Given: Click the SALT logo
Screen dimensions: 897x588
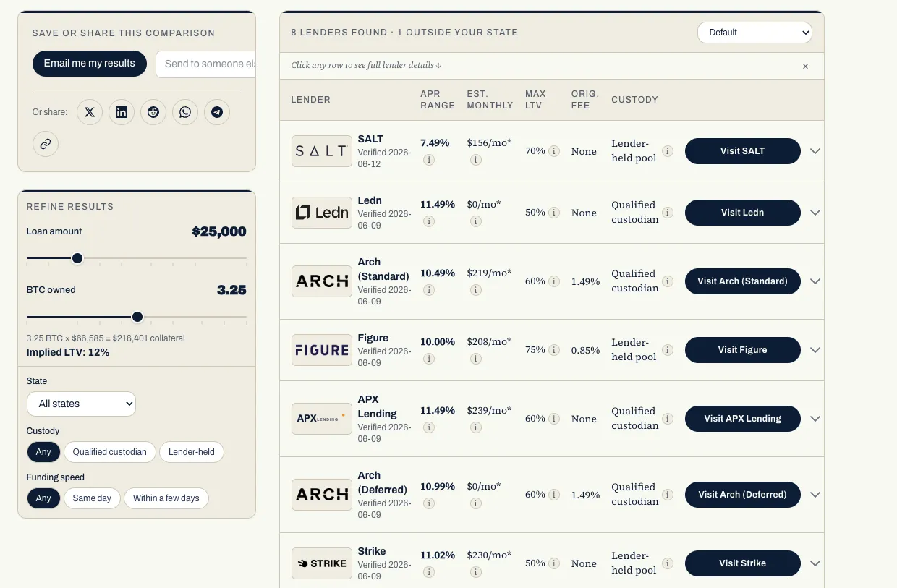Looking at the screenshot, I should coord(322,151).
